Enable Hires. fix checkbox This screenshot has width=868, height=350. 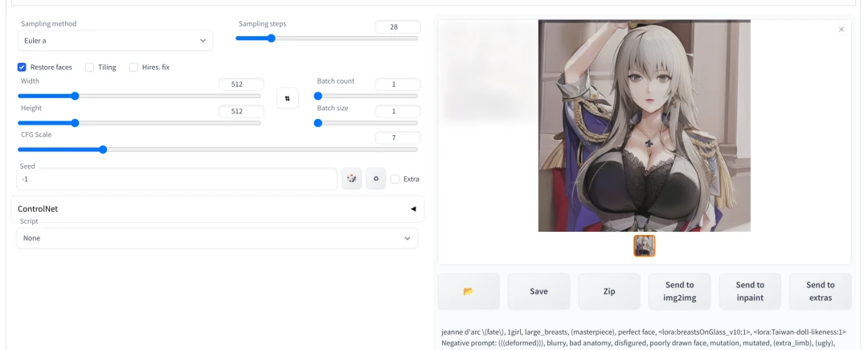133,67
